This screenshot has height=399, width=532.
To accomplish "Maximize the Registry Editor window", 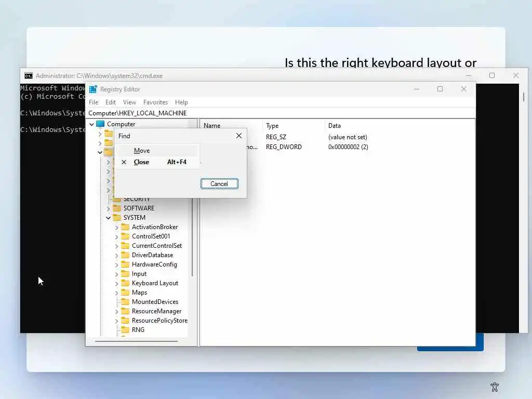I will tap(440, 89).
